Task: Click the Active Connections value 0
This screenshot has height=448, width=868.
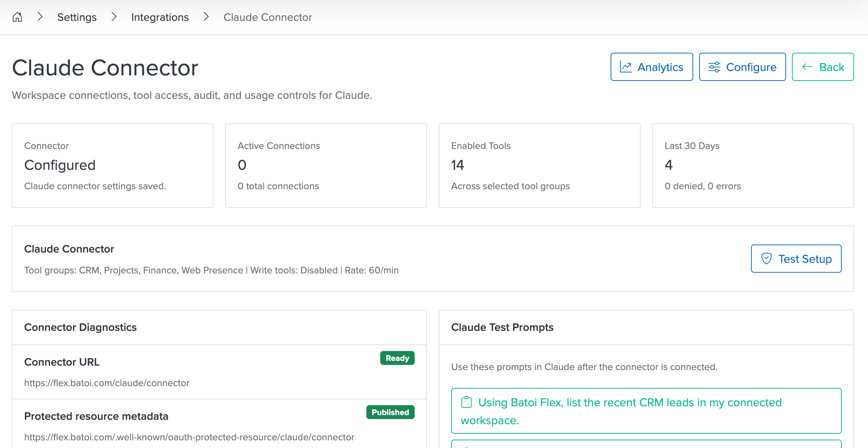Action: point(242,165)
